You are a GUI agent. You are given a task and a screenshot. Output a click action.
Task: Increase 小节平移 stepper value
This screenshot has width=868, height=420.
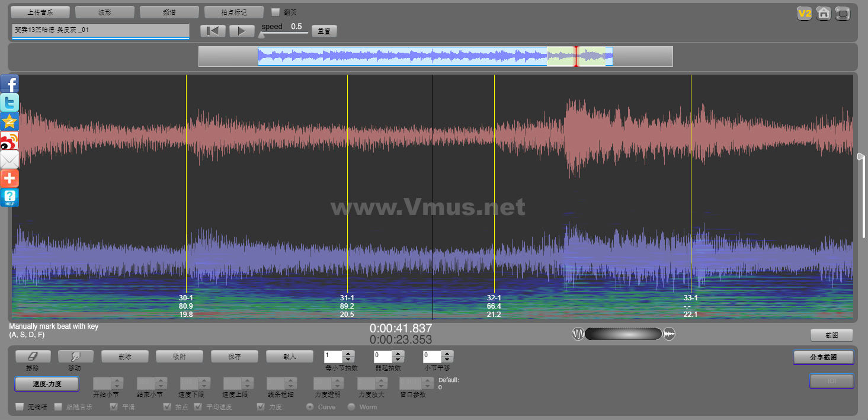click(448, 354)
